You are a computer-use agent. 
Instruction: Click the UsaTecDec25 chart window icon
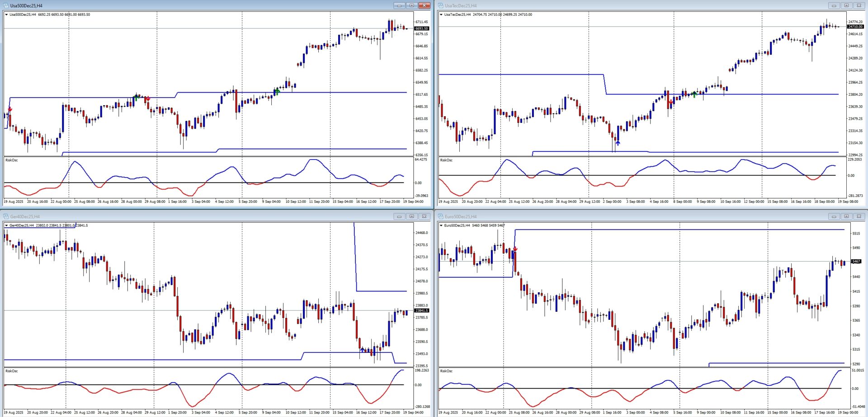tap(441, 5)
